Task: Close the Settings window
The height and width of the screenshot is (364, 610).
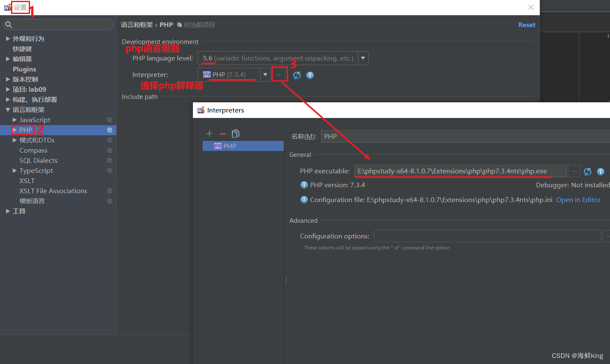Action: (531, 7)
